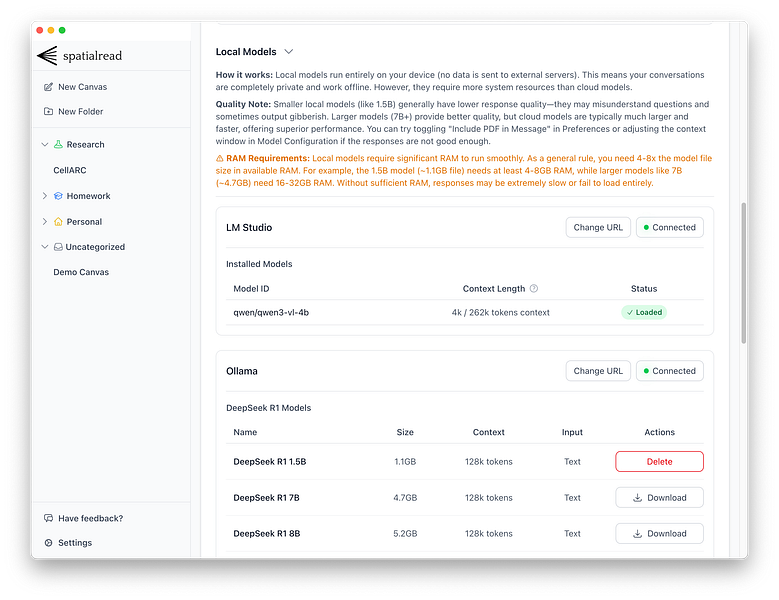Click the Have feedback speech bubble icon
The width and height of the screenshot is (779, 600).
(x=48, y=518)
